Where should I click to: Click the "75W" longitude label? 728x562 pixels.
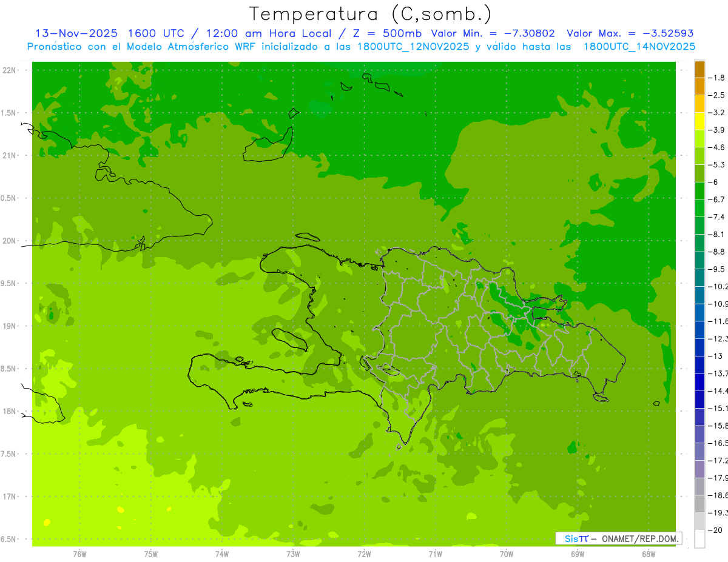(150, 554)
